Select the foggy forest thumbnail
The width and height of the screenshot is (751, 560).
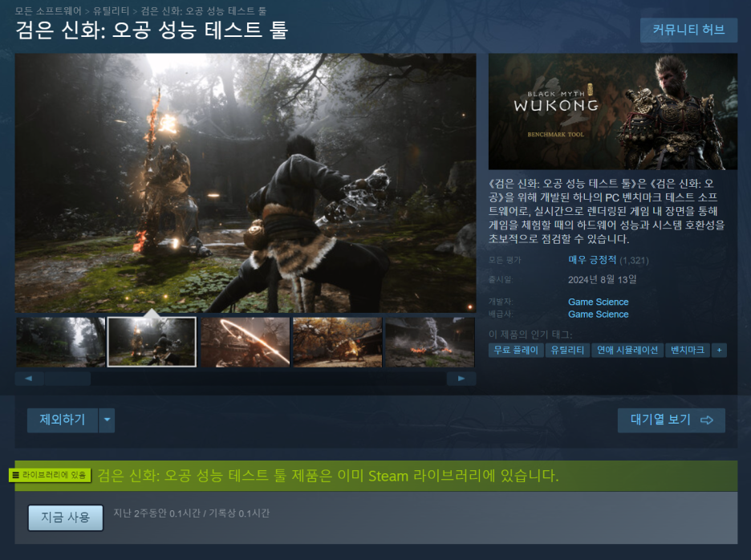click(x=60, y=342)
